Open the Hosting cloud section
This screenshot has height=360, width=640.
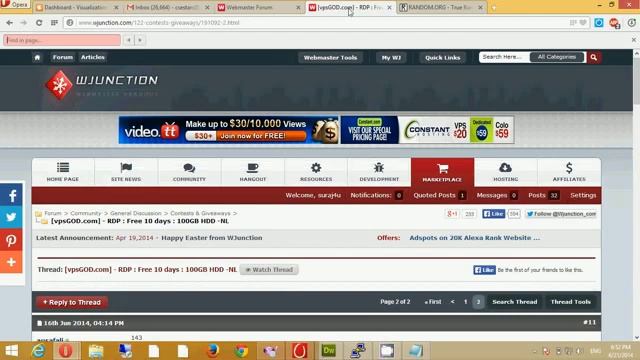(506, 172)
